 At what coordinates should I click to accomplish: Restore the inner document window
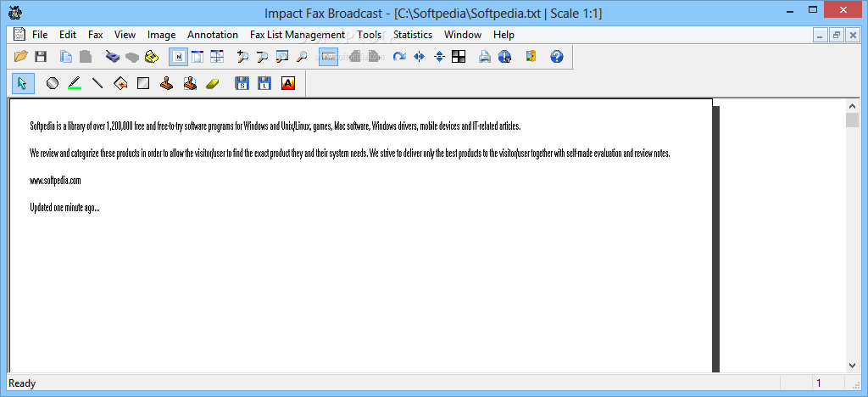(837, 35)
